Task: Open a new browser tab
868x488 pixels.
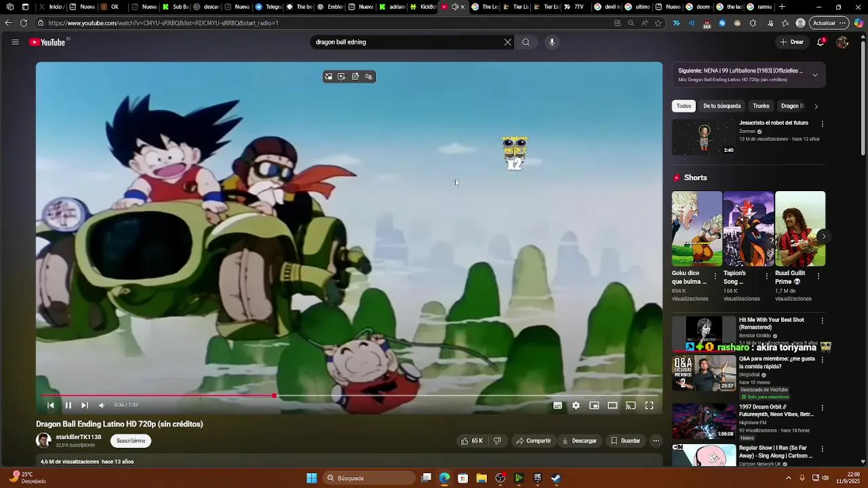Action: [x=782, y=7]
